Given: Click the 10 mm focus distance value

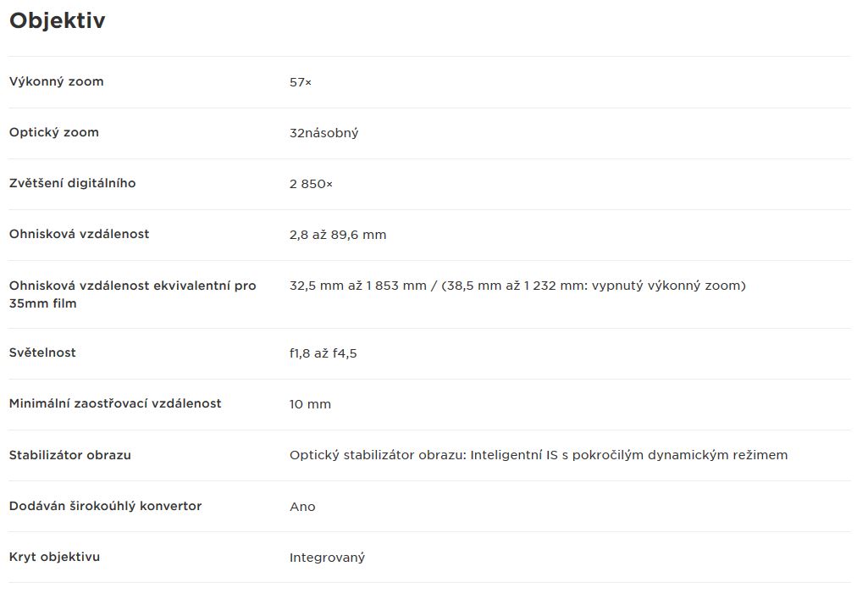Looking at the screenshot, I should coord(310,404).
